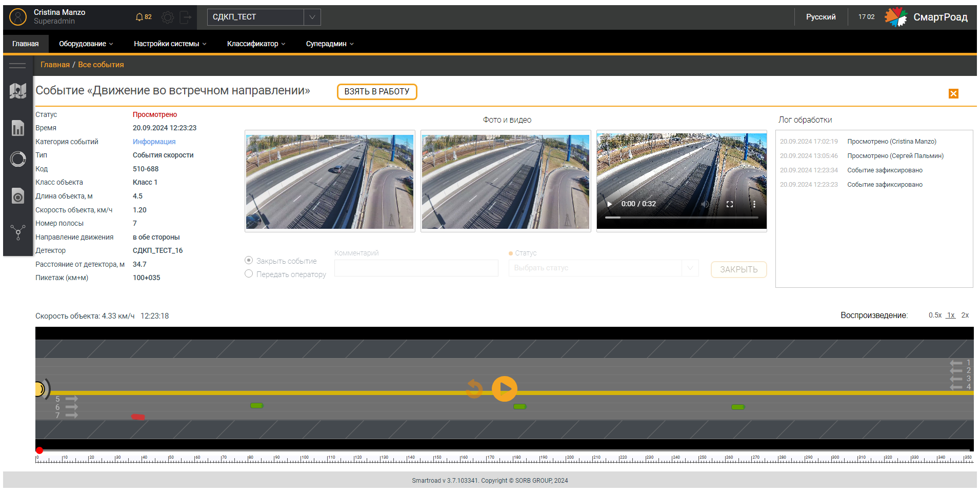980x493 pixels.
Task: Expand the Классификатор menu
Action: pos(256,44)
